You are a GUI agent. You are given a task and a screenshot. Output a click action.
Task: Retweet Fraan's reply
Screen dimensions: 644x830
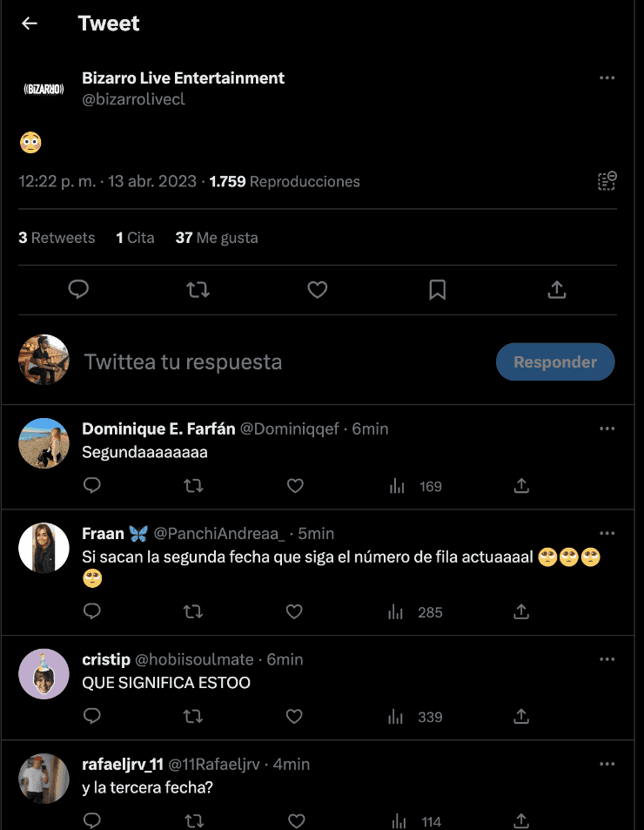[193, 612]
